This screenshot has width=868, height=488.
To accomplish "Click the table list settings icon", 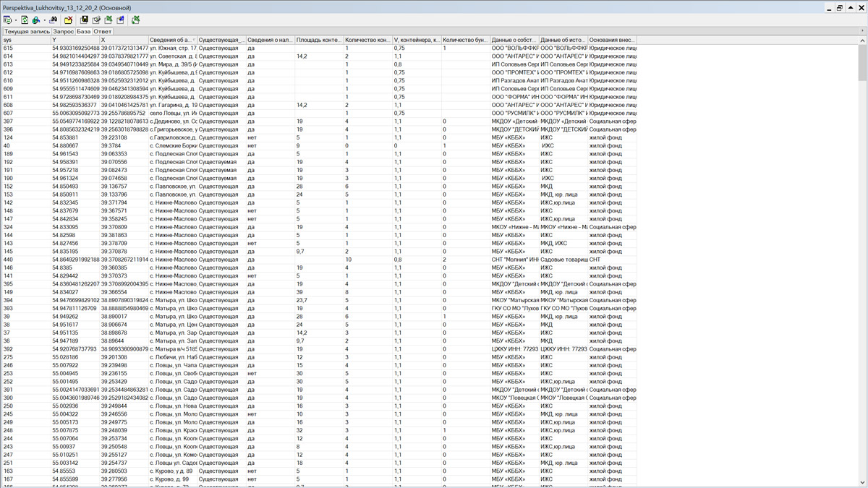I will pyautogui.click(x=7, y=20).
